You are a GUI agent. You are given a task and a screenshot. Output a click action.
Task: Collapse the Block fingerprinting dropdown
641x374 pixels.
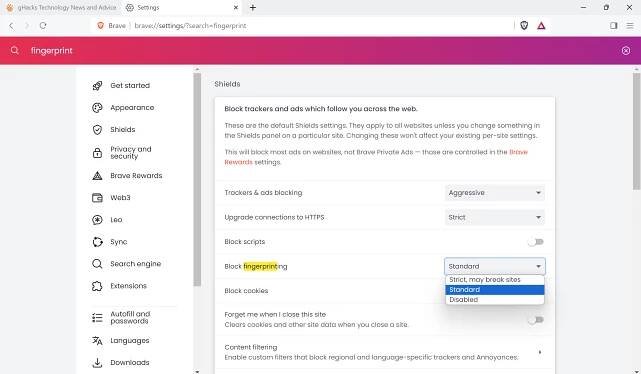pyautogui.click(x=495, y=266)
